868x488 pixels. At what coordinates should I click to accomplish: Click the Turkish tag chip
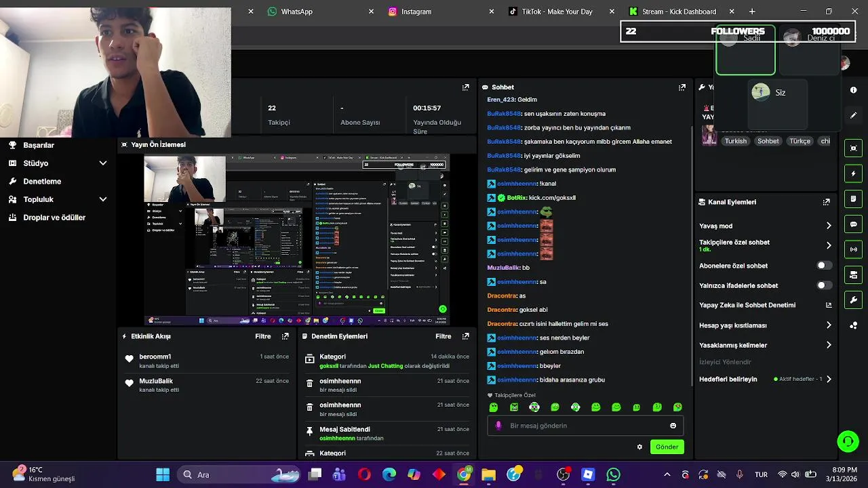[x=735, y=141]
